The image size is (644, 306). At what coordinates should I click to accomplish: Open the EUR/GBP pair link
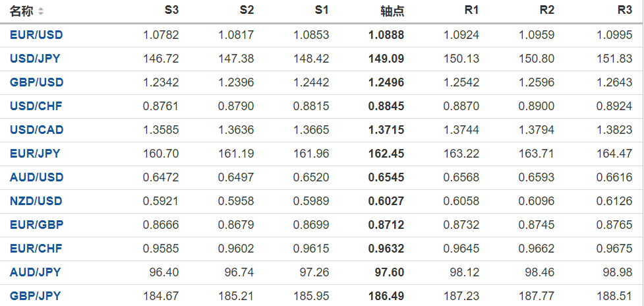36,225
